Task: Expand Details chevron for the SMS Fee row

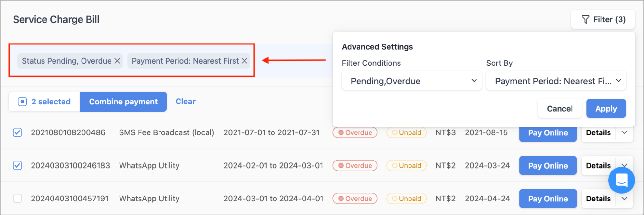Action: (624, 132)
